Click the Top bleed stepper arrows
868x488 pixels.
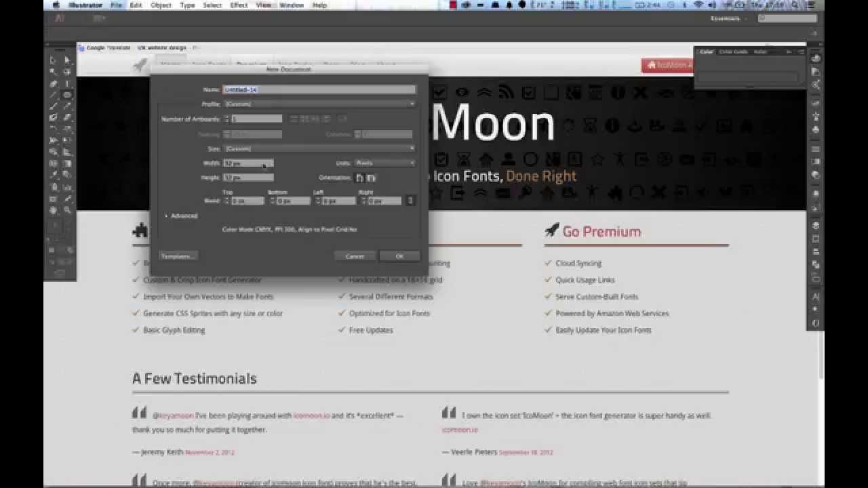pos(227,201)
